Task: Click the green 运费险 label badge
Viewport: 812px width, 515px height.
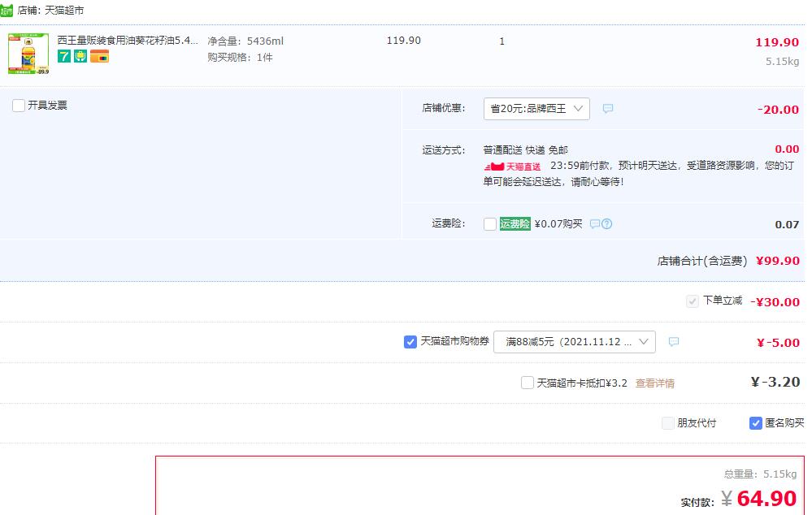Action: 515,224
